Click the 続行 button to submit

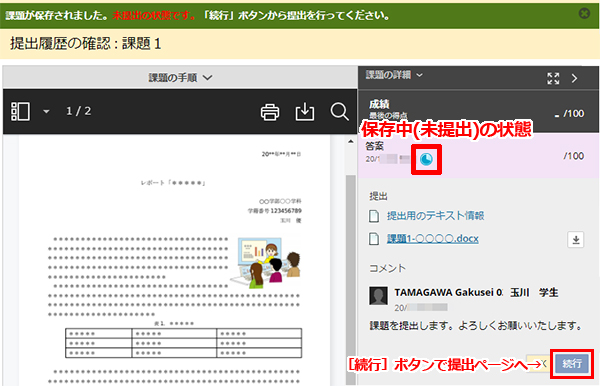[572, 363]
